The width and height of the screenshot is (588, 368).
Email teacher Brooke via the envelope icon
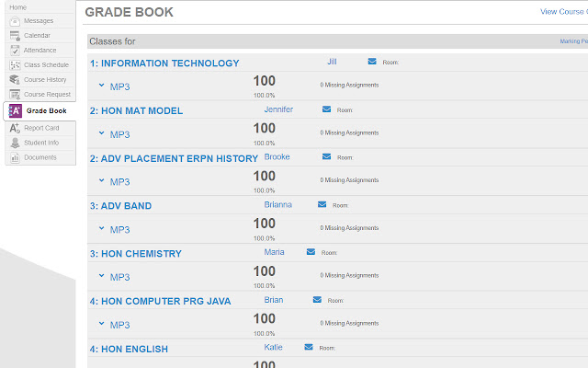coord(326,157)
